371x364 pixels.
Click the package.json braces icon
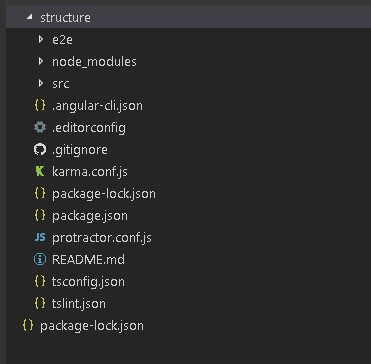tap(40, 216)
